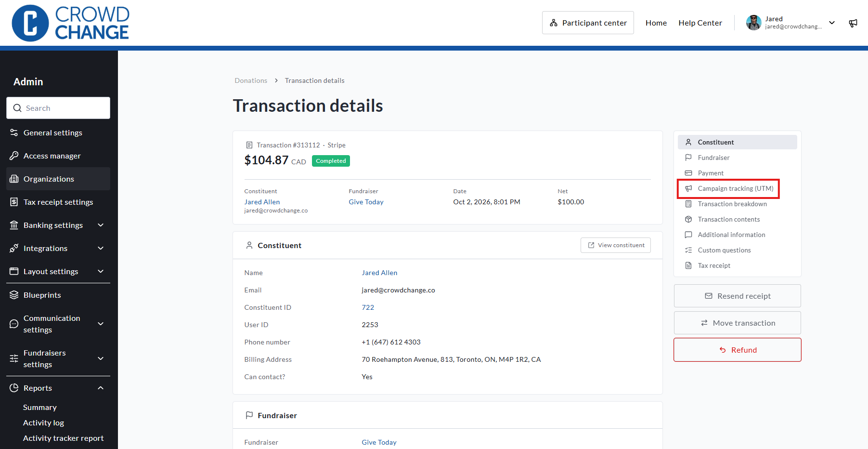Click the General settings sliders icon
868x449 pixels.
(14, 132)
